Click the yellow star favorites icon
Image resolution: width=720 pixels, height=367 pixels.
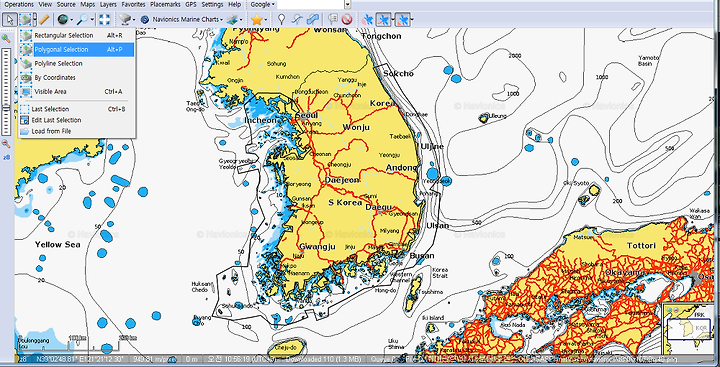[x=256, y=19]
